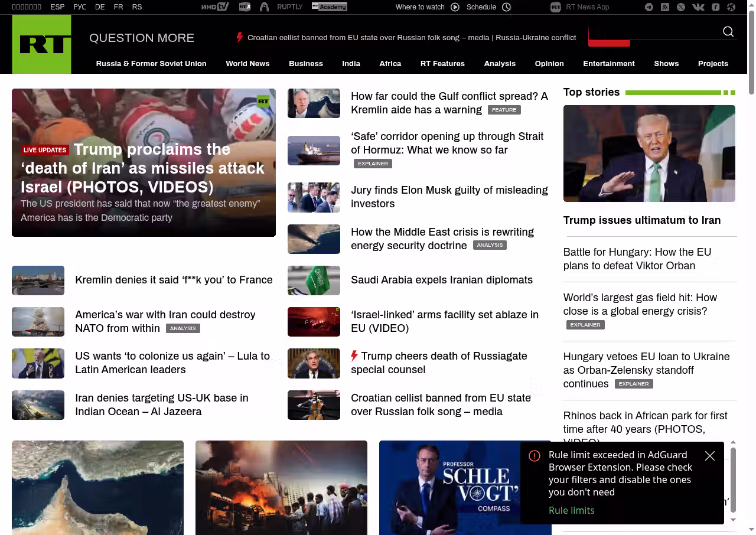Click the Schedule clock icon
The image size is (756, 535).
pyautogui.click(x=506, y=7)
